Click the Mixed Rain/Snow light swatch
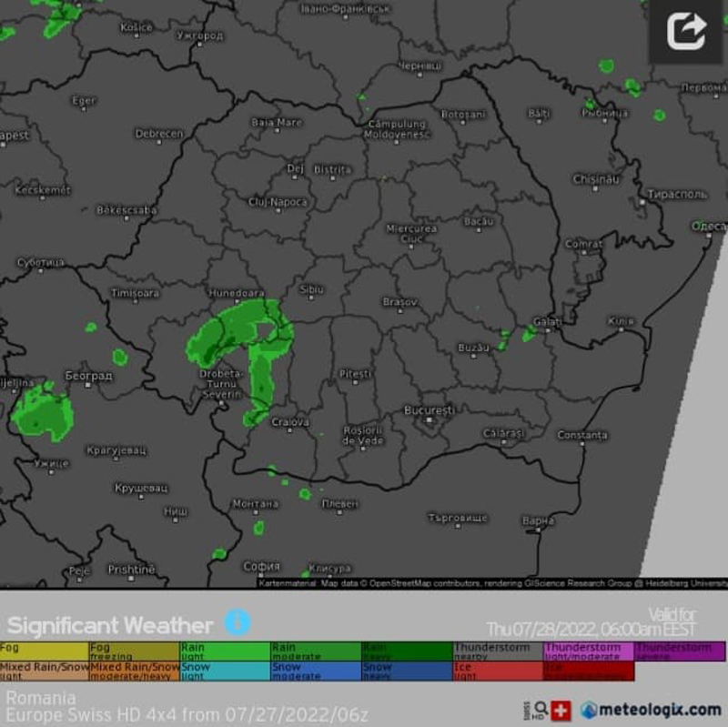 44,671
